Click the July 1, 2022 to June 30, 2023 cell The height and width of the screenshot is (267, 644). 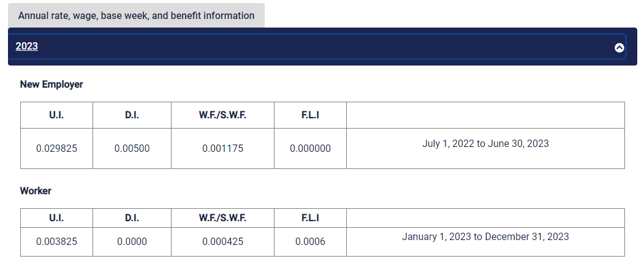485,148
